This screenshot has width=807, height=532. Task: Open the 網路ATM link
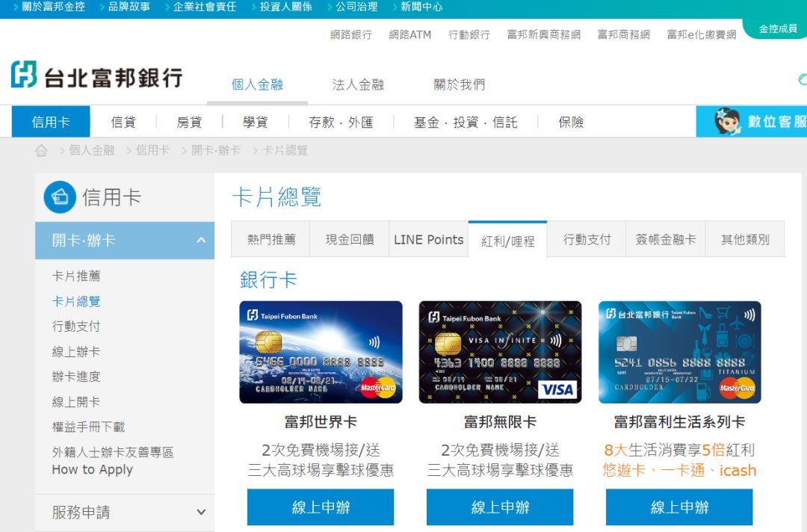point(409,34)
